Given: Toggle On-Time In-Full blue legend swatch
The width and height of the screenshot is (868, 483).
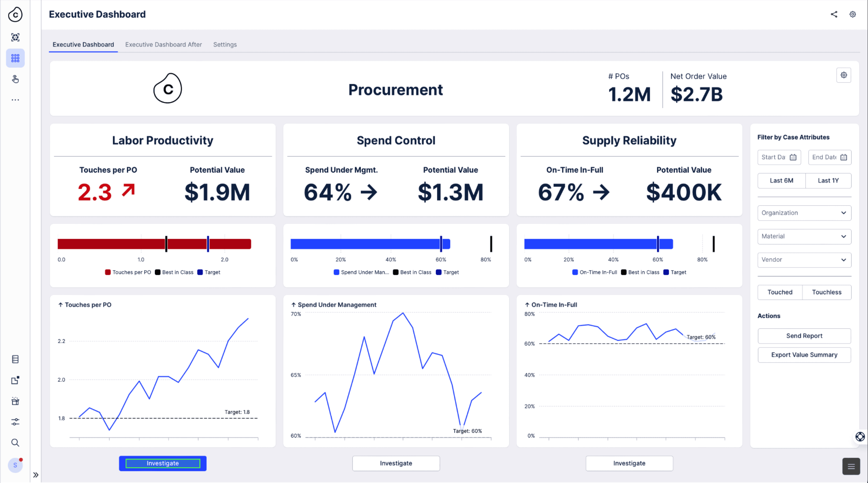Looking at the screenshot, I should point(575,272).
